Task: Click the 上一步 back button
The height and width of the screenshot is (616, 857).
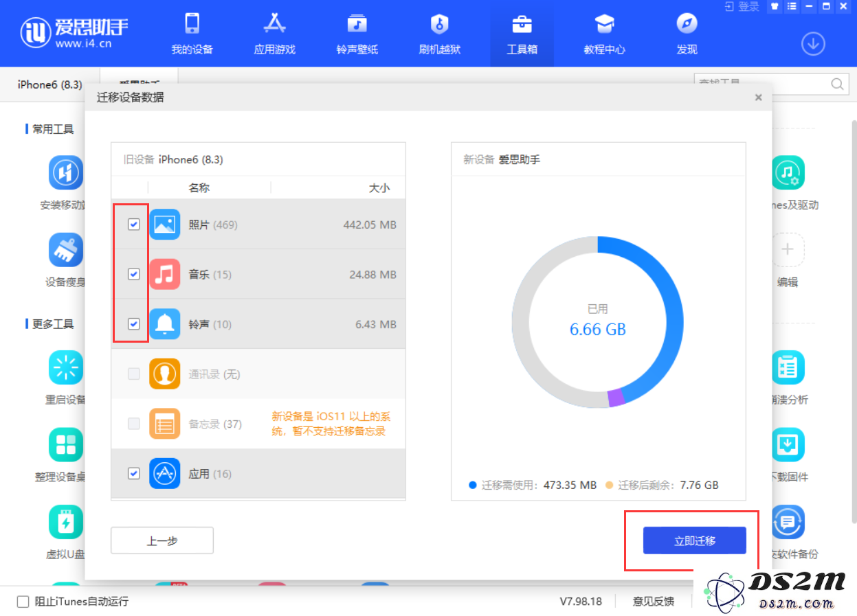Action: click(162, 540)
